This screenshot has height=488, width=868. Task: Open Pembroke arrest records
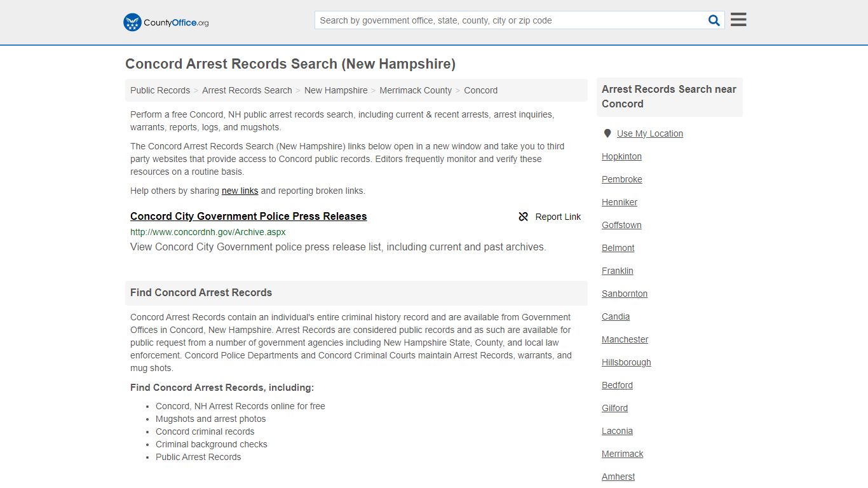tap(622, 179)
